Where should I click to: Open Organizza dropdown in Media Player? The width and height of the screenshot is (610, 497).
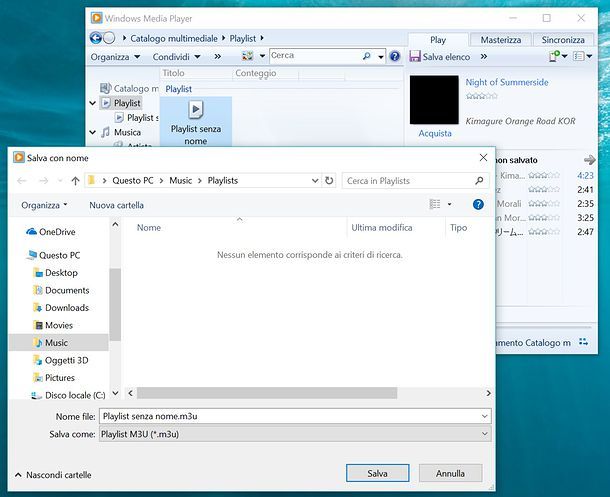click(x=115, y=57)
